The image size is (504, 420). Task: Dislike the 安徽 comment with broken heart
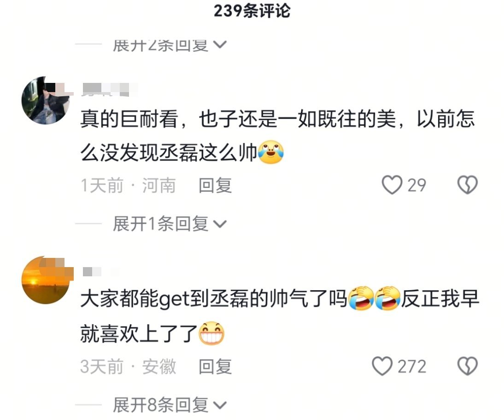click(x=467, y=366)
